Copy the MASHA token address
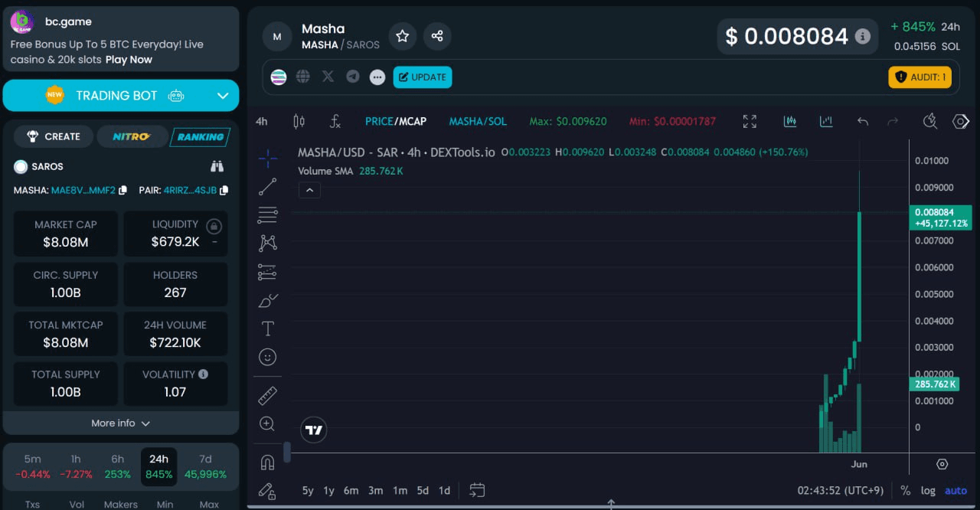The height and width of the screenshot is (510, 980). [x=122, y=190]
